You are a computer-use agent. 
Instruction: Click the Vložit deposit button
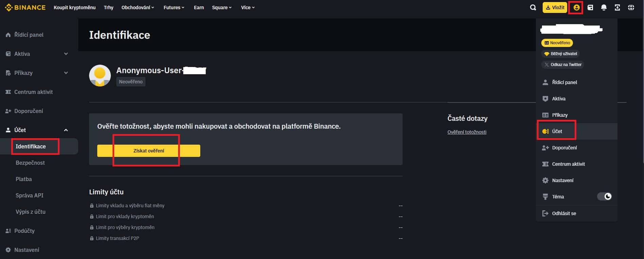555,7
